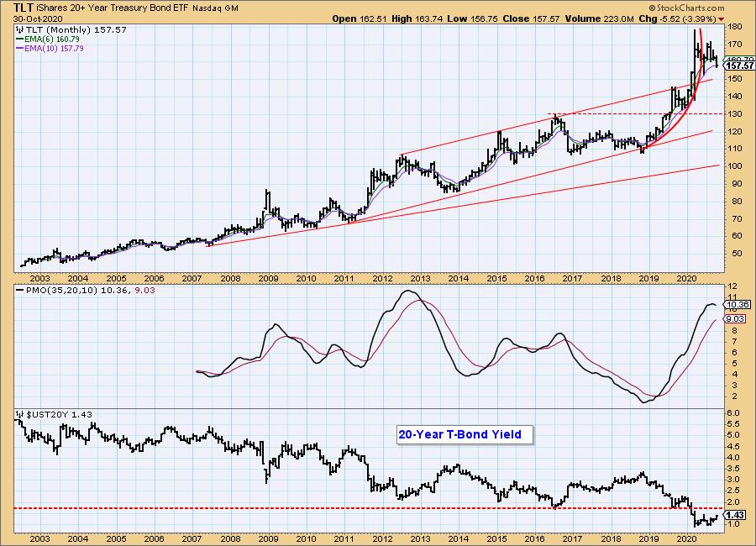Click the 2009 year label under the TLT price panel

click(x=268, y=278)
